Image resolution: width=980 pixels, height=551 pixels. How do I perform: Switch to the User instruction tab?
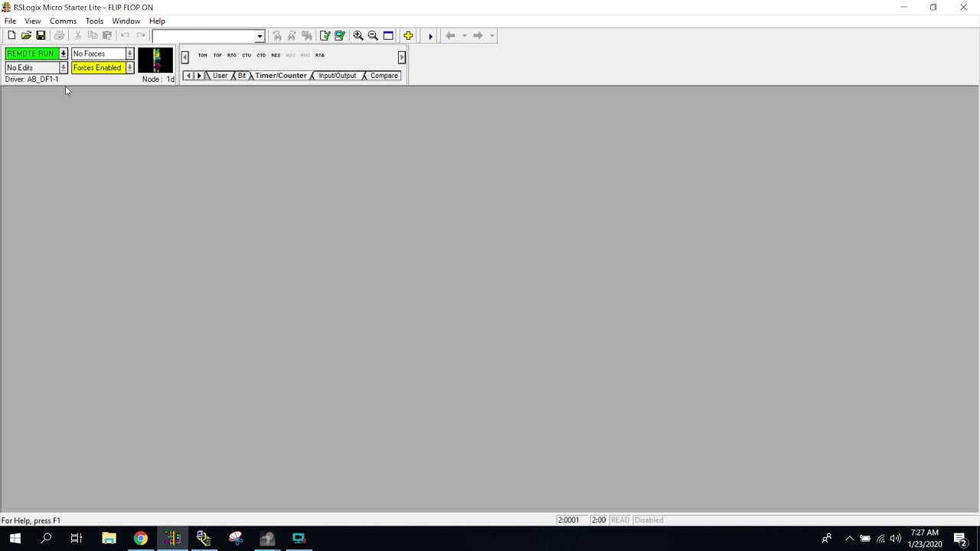pyautogui.click(x=220, y=76)
